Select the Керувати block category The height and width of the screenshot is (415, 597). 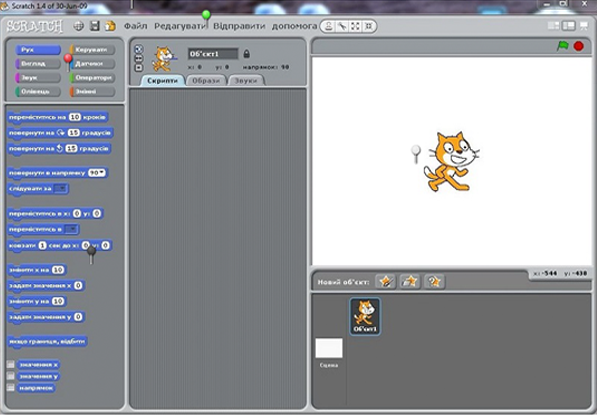[92, 50]
